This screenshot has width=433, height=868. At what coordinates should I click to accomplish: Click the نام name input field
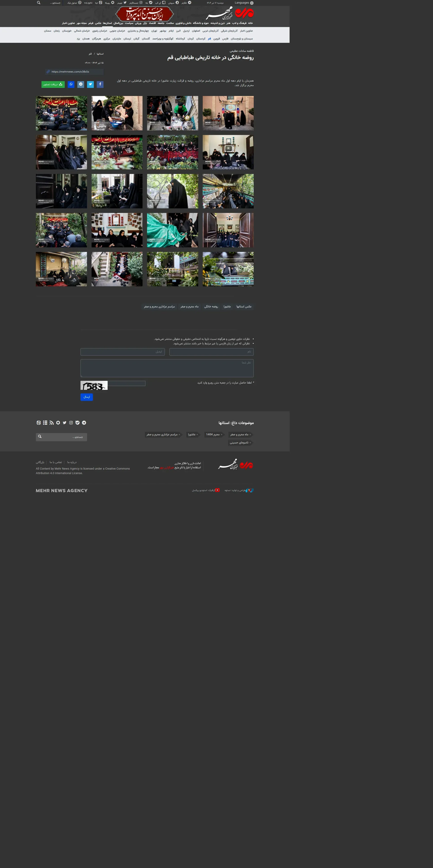tap(212, 352)
